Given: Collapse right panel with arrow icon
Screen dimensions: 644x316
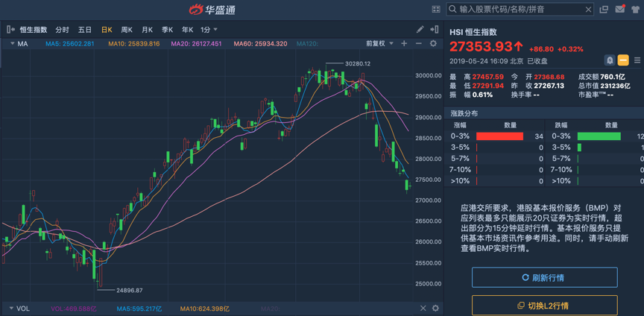Looking at the screenshot, I should point(434,30).
